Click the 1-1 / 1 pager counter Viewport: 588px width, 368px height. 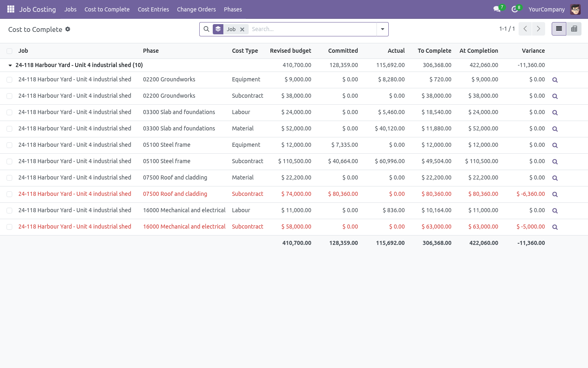click(x=507, y=29)
